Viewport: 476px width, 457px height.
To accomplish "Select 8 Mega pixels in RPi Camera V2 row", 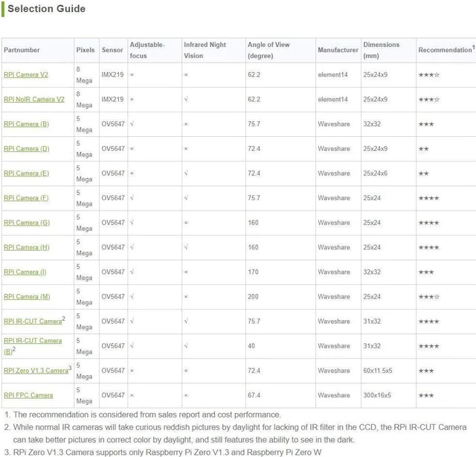I will 84,74.
